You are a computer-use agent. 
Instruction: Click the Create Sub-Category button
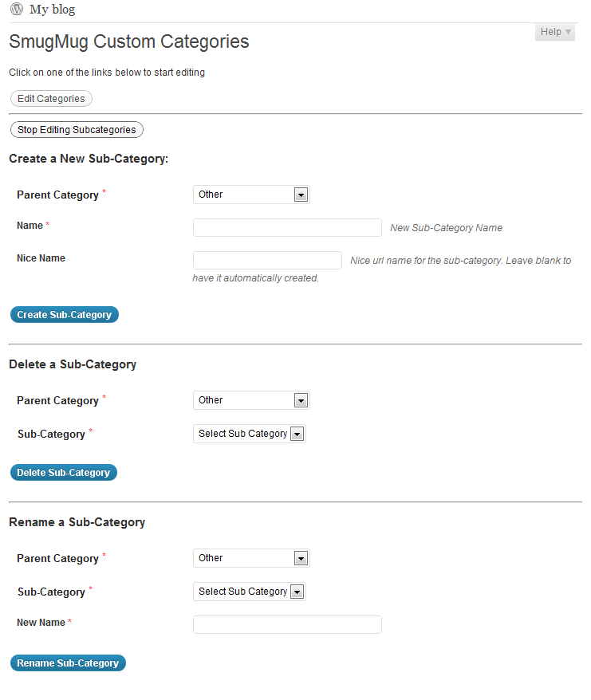(x=65, y=315)
